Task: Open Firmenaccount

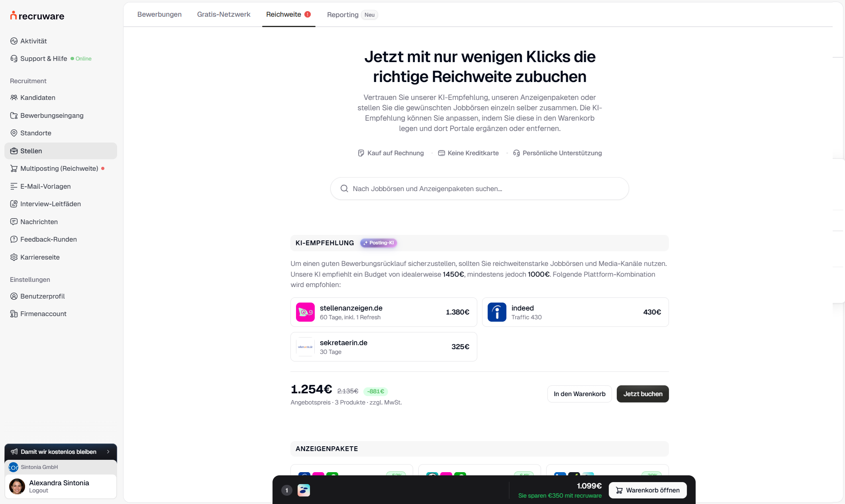Action: (x=43, y=314)
